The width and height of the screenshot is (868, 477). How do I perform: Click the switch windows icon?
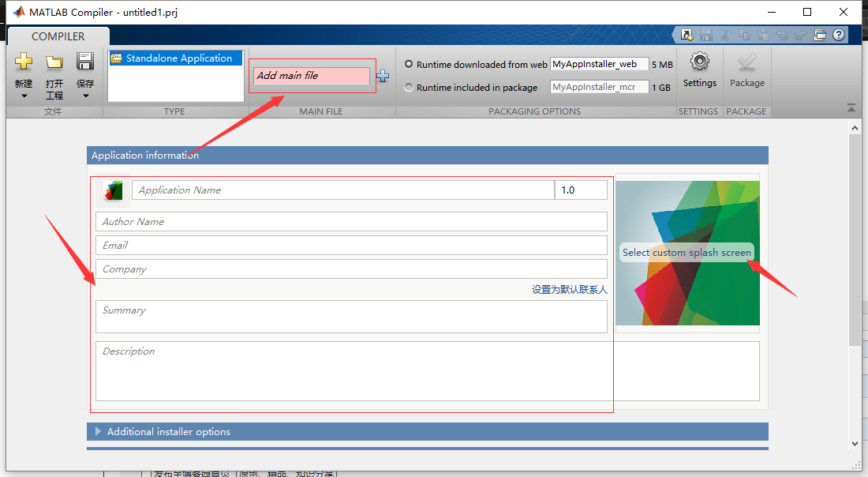[820, 36]
